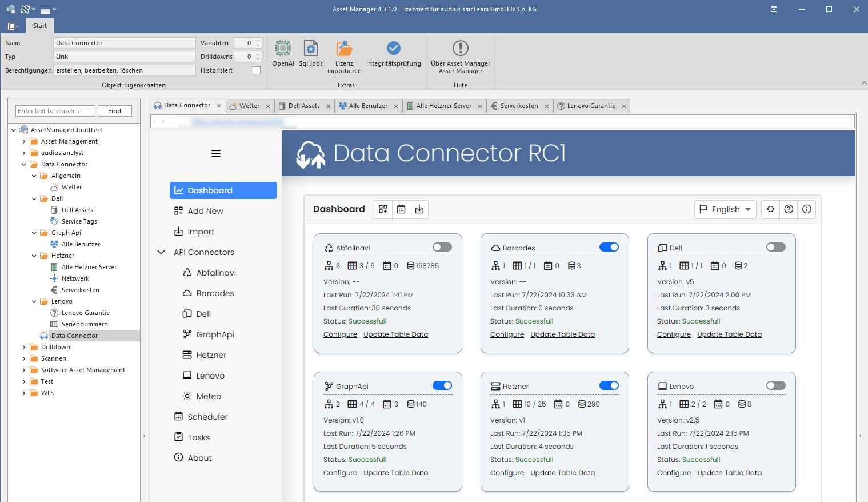
Task: Select Barcodes connector in sidebar
Action: click(x=215, y=293)
